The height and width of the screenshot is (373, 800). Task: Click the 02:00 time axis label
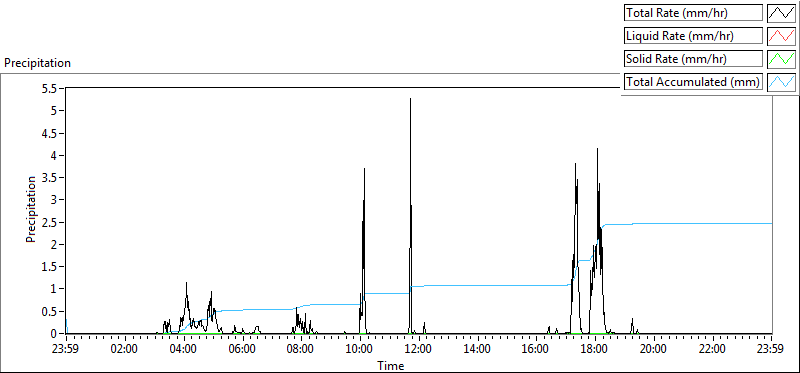point(125,350)
